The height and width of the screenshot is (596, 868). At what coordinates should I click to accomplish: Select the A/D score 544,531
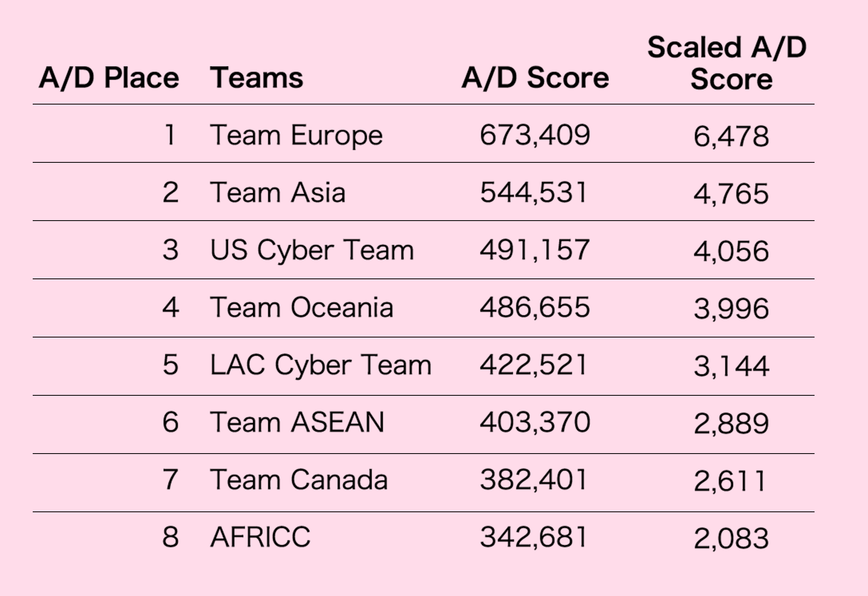point(533,193)
